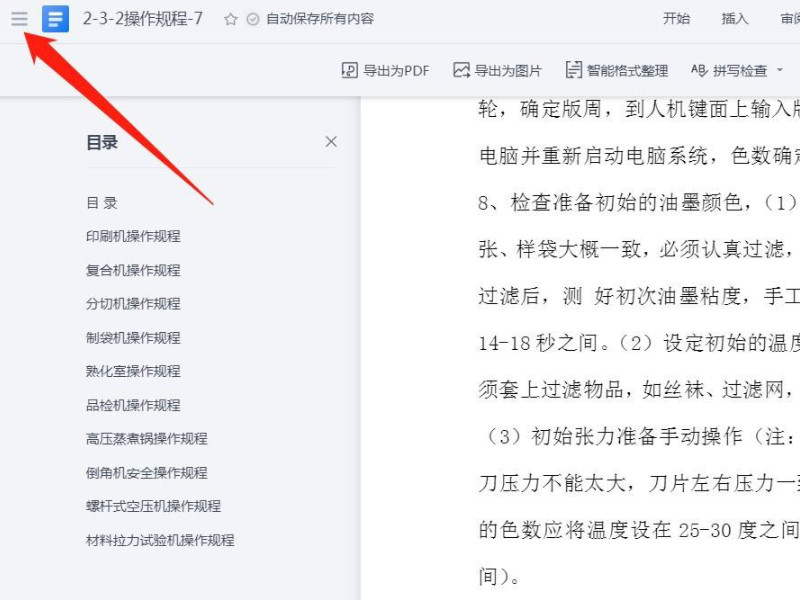800x600 pixels.
Task: Star the document as favorite
Action: pos(231,19)
